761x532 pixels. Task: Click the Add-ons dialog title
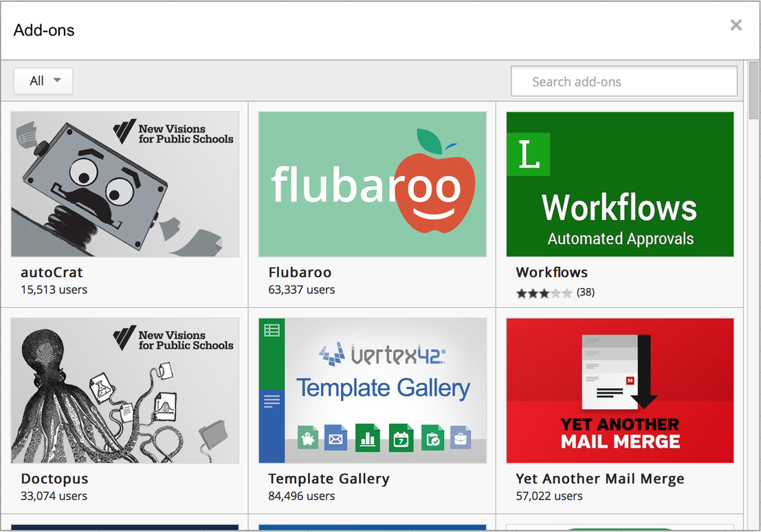44,30
